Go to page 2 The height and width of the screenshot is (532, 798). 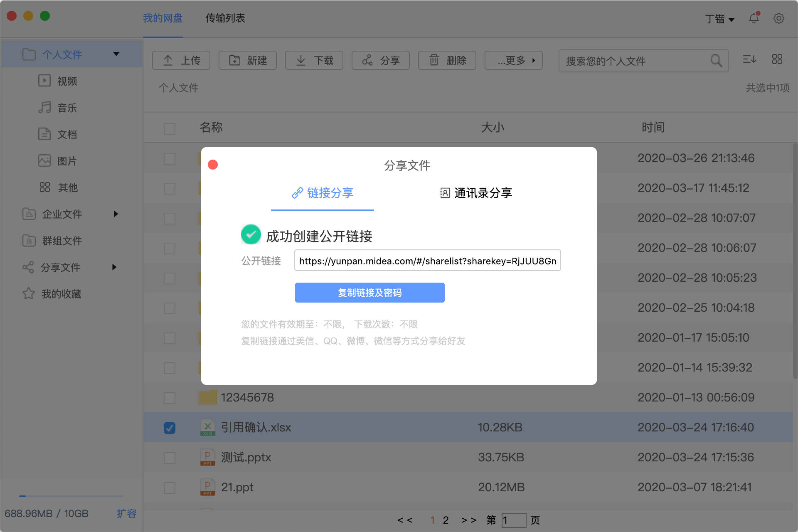446,520
